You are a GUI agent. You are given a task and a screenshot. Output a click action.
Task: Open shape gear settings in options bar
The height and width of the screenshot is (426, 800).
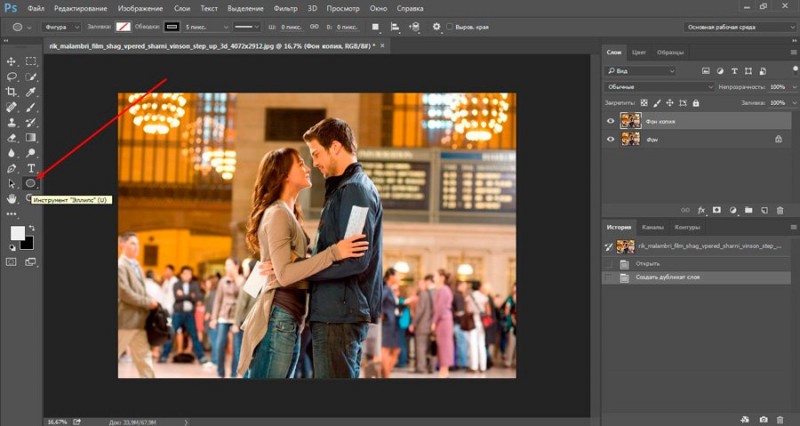(x=437, y=27)
